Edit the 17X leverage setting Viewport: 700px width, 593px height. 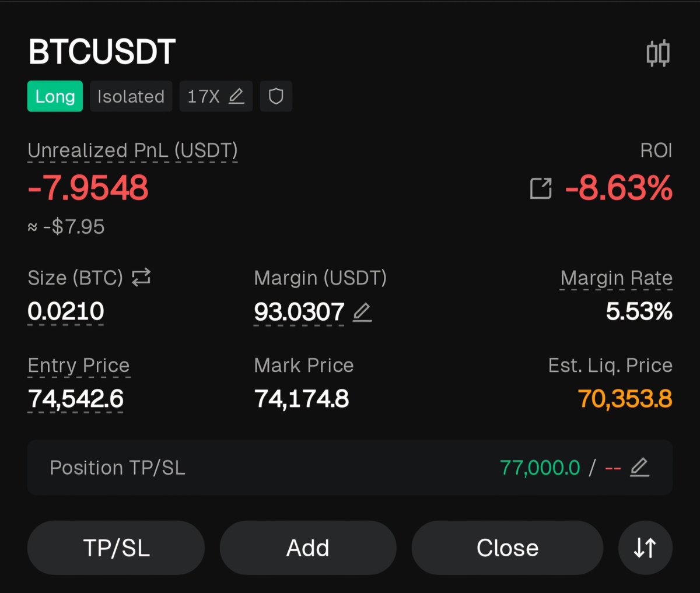pos(216,96)
